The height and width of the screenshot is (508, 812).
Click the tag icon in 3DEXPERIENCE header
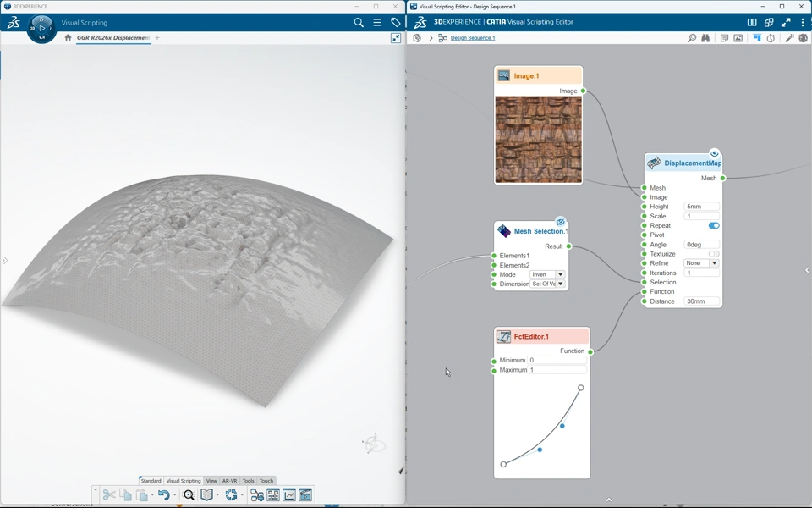tap(396, 22)
